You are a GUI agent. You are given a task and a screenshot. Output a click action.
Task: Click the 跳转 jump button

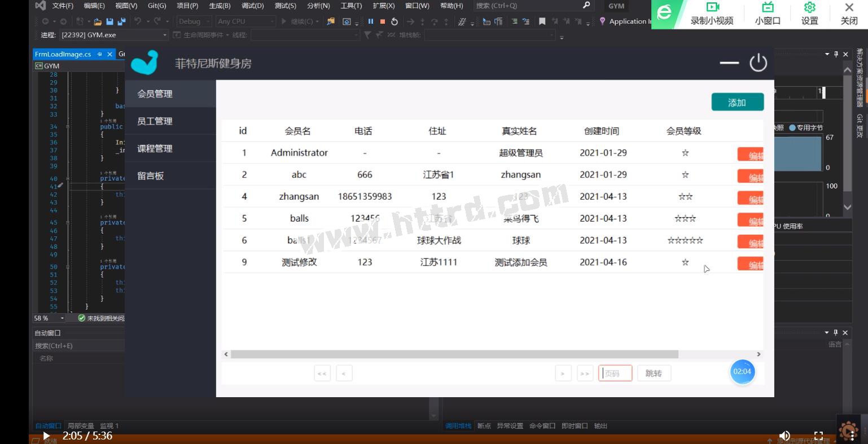tap(654, 373)
